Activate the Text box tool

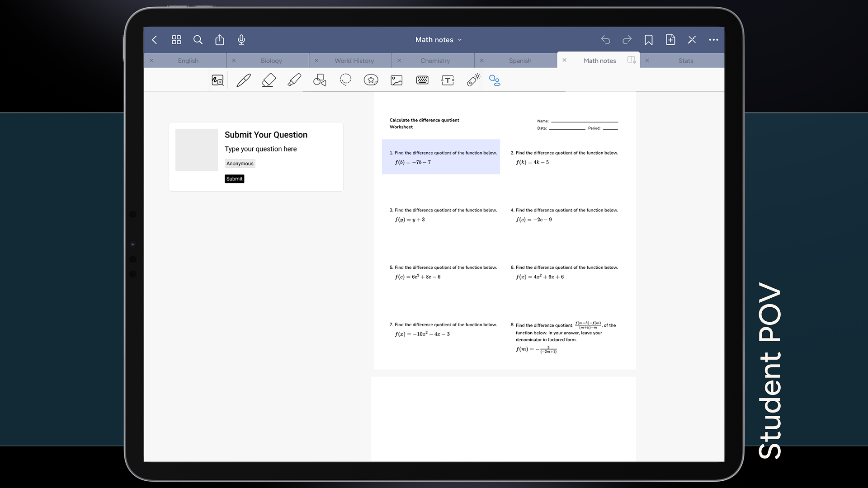pyautogui.click(x=448, y=80)
